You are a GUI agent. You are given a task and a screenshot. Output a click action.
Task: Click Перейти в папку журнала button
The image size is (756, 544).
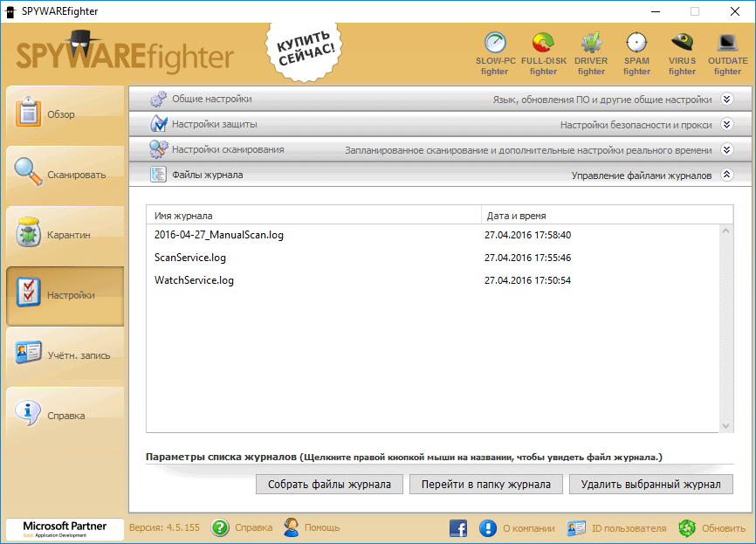486,485
